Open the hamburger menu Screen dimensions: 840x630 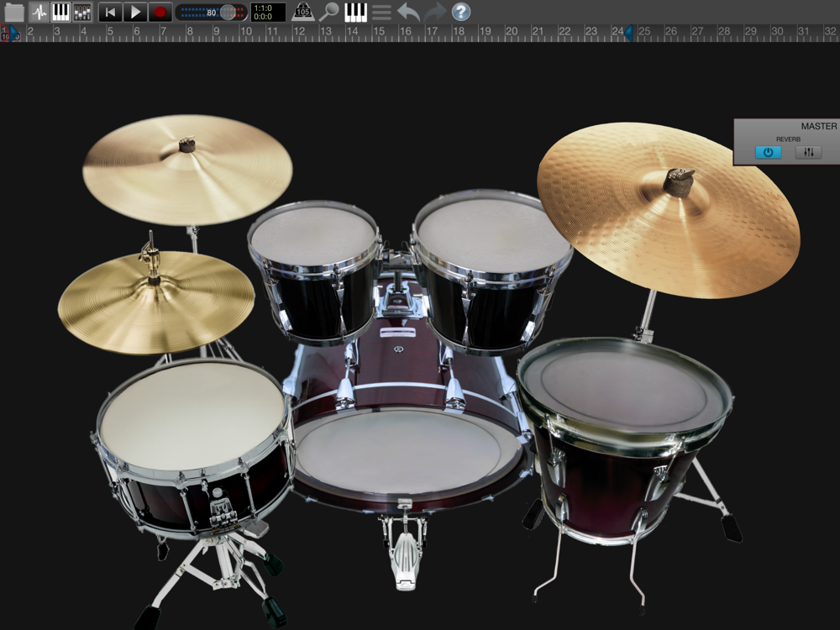click(x=381, y=12)
